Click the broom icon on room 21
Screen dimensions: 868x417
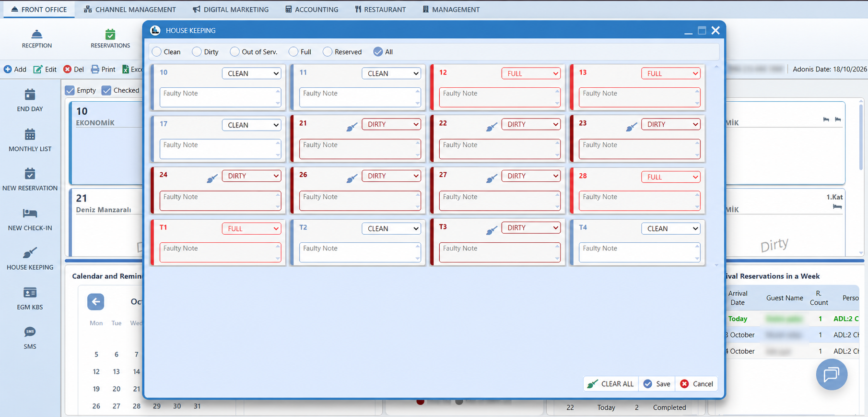[352, 127]
